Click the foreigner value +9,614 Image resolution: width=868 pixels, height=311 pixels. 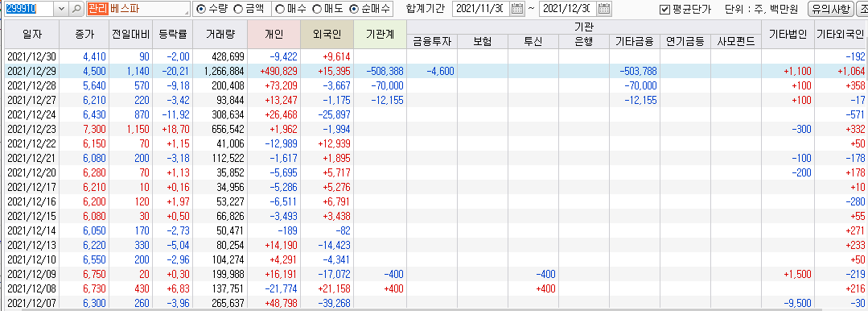336,56
